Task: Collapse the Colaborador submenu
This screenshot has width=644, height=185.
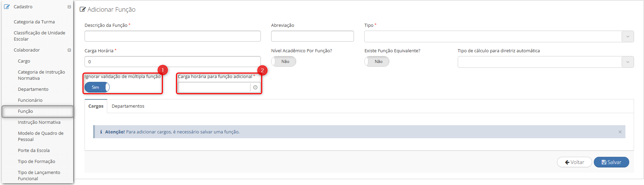Action: pyautogui.click(x=69, y=50)
